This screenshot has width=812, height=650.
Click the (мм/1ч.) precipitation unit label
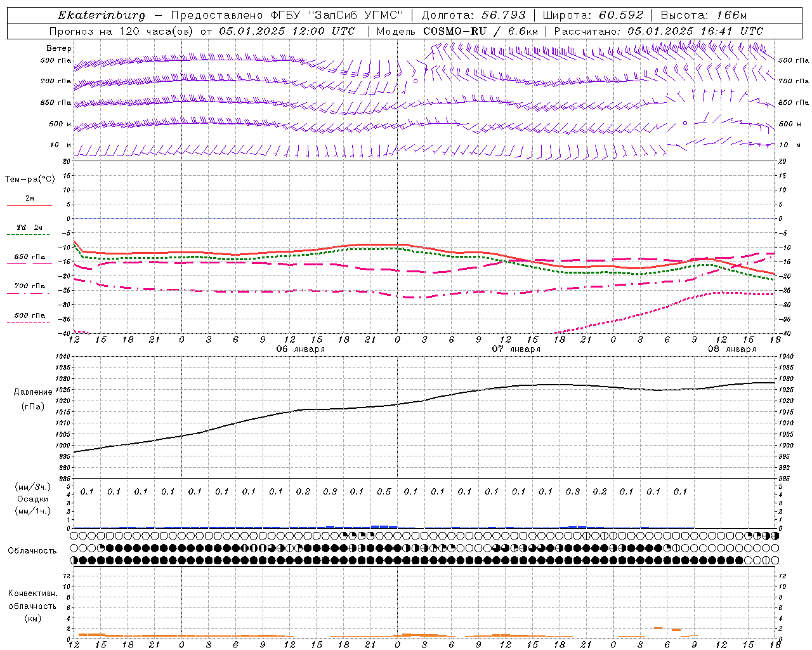click(x=33, y=511)
